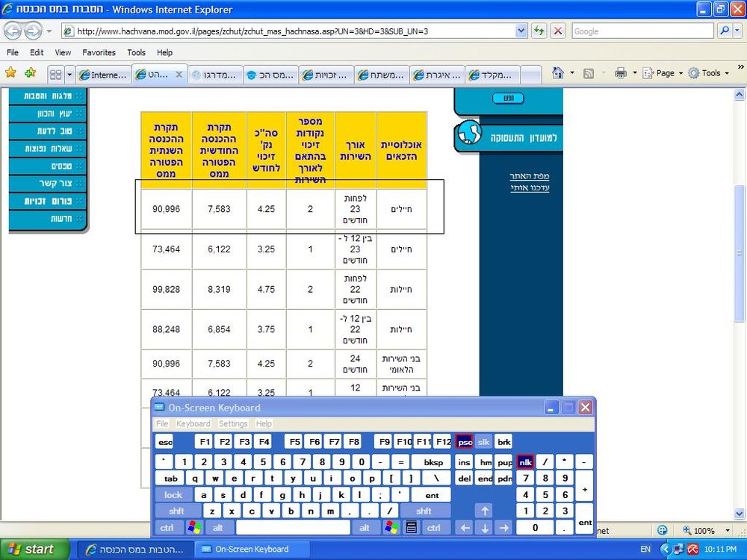Expand the address bar history dropdown
Screen dimensions: 747x560
(x=521, y=31)
